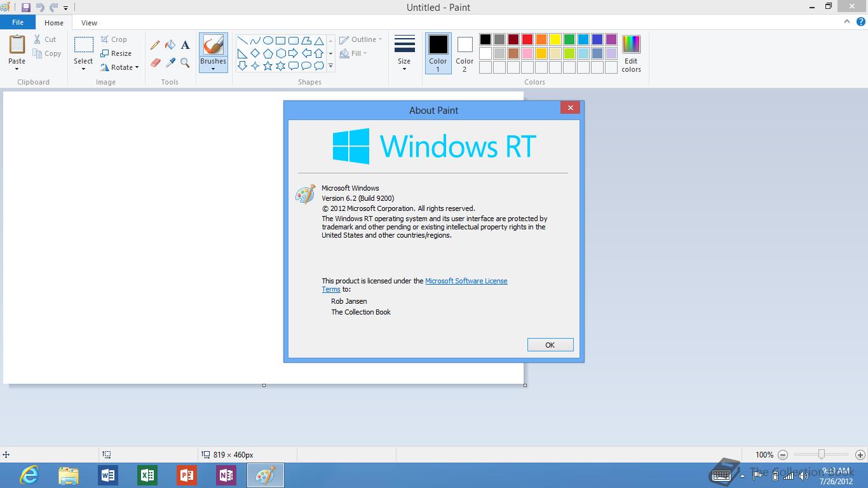Select the Eraser tool
This screenshot has width=868, height=488.
tap(155, 63)
